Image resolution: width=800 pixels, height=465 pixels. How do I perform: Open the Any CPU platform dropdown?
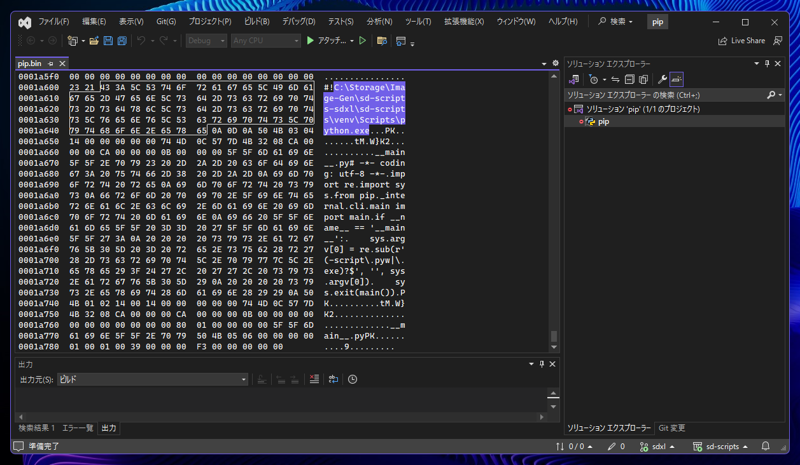coord(266,41)
